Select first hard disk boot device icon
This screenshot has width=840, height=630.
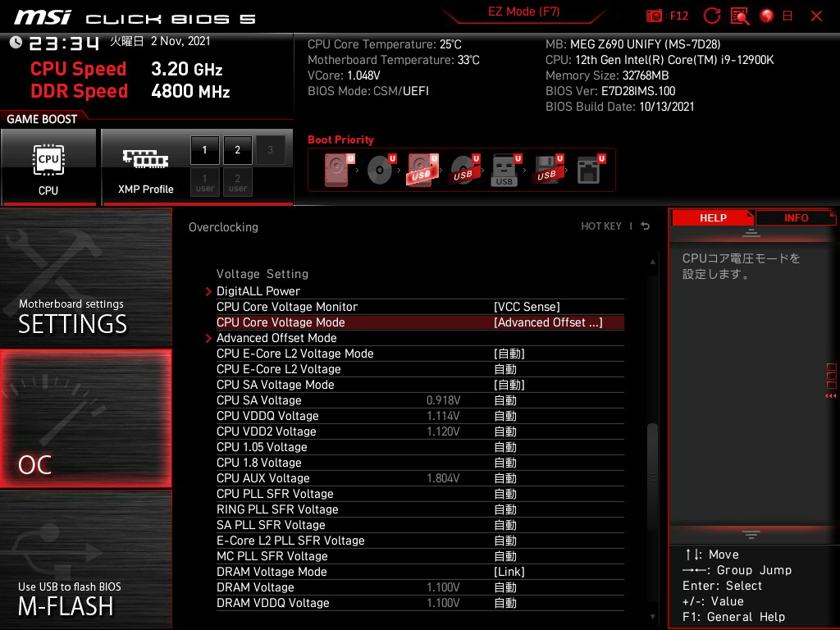click(x=339, y=170)
